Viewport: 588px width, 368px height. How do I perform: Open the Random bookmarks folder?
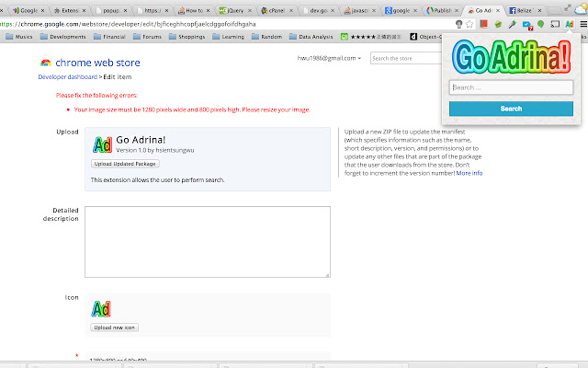[x=267, y=37]
